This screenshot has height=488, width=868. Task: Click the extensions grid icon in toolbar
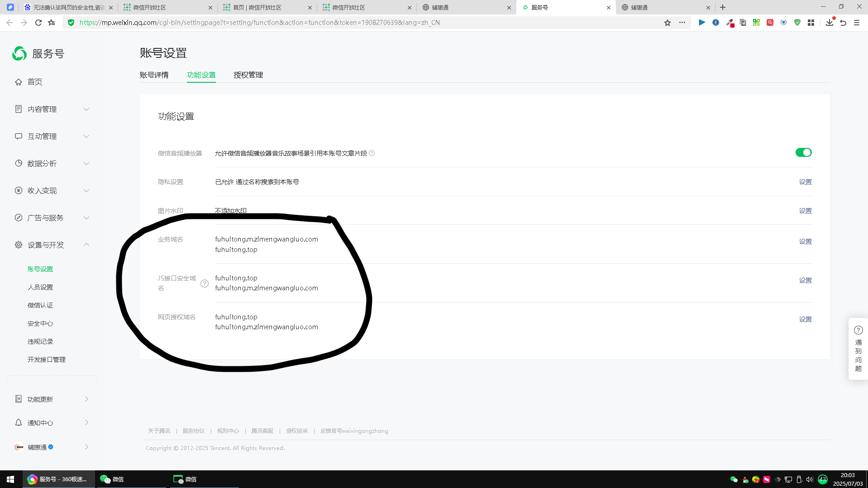[x=811, y=23]
